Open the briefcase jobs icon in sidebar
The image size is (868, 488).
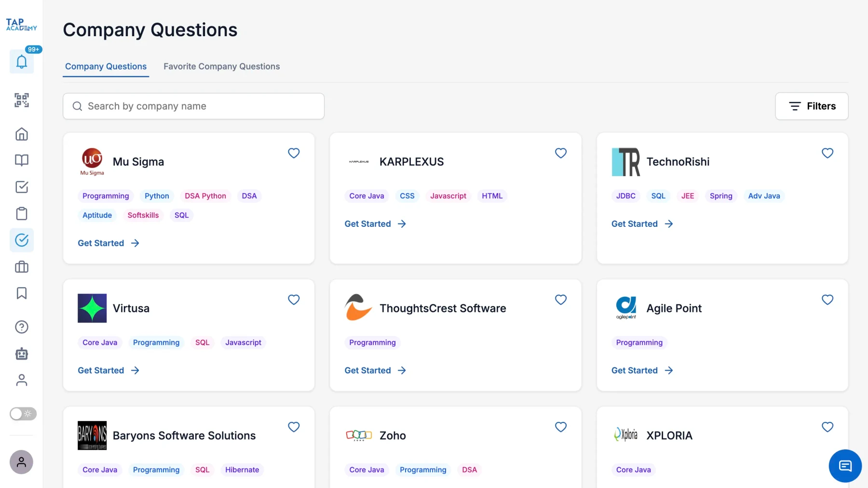click(x=22, y=267)
